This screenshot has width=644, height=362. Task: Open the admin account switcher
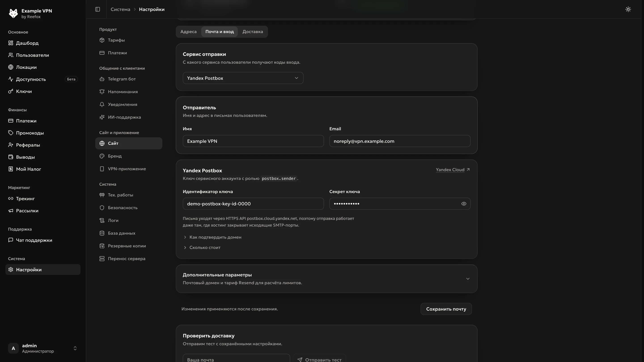coord(43,348)
